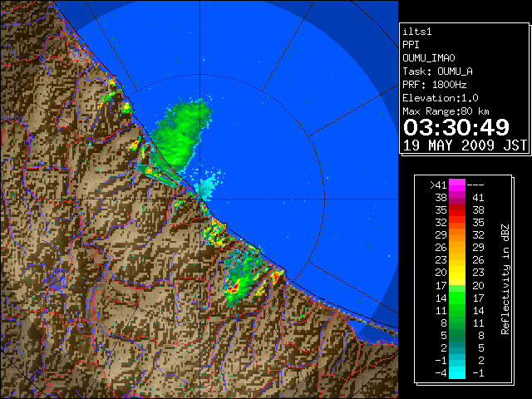
Task: Click the red-core echo cell over land southeast
Action: tap(234, 288)
